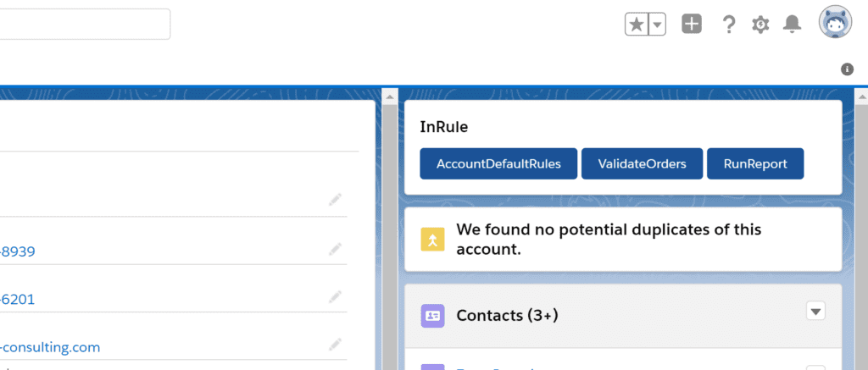Open the user profile avatar
Viewport: 868px width, 370px height.
point(834,23)
